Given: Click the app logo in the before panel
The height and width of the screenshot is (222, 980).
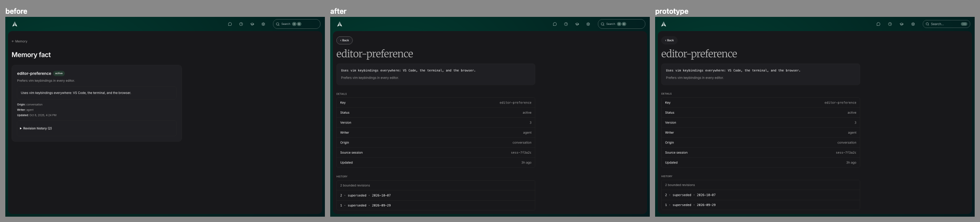Looking at the screenshot, I should 15,24.
